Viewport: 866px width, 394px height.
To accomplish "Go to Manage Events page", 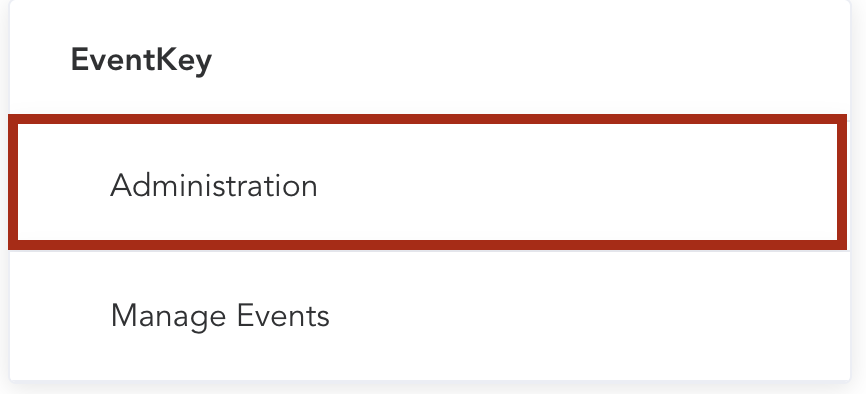I will coord(430,316).
